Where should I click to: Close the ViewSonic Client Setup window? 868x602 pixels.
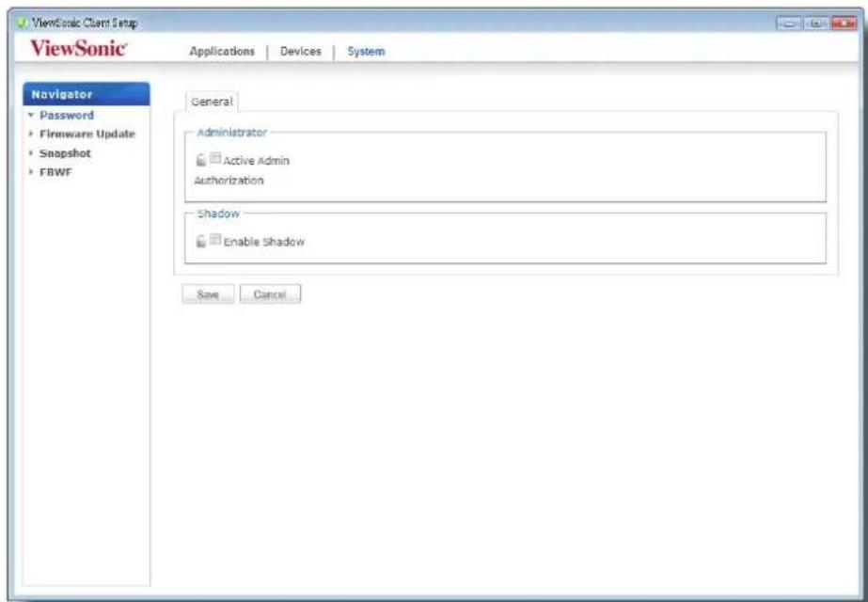[844, 24]
